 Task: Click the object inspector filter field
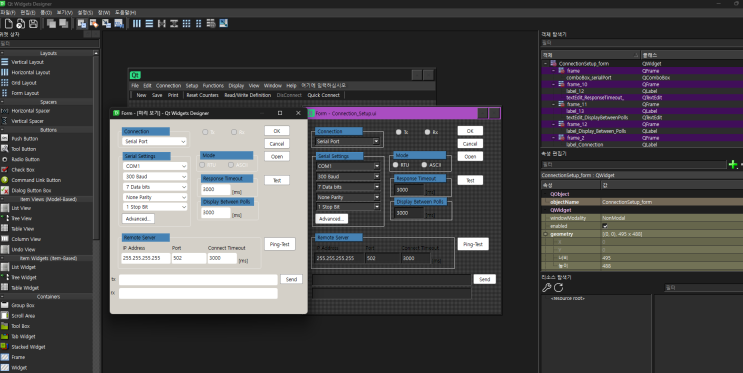pos(642,43)
